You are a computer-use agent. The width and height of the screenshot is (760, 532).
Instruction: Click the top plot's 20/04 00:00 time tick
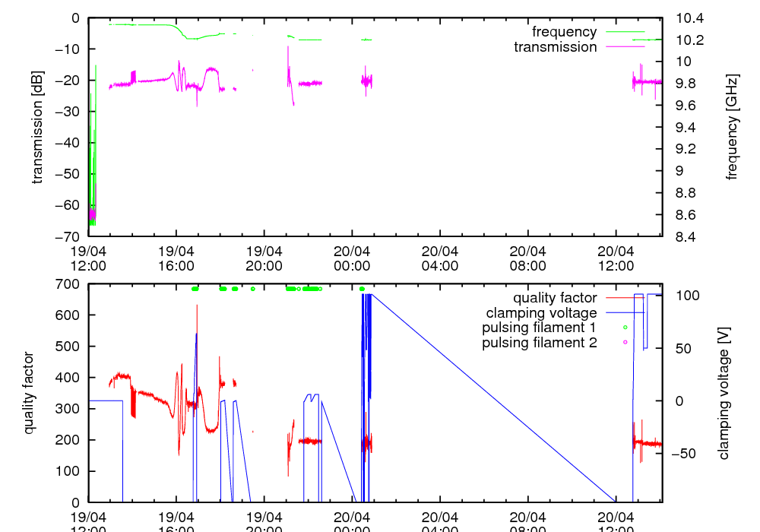(x=352, y=258)
